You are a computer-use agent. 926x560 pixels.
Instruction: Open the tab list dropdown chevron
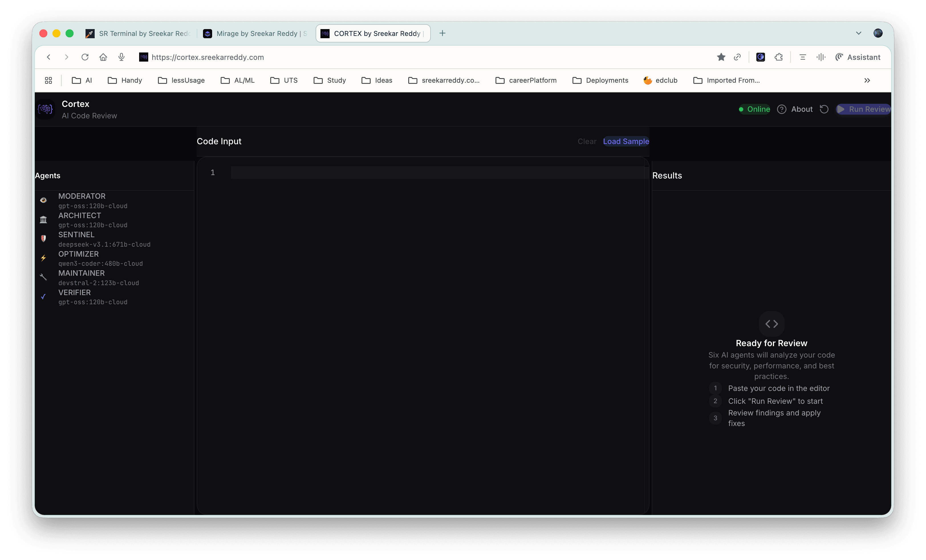(859, 33)
